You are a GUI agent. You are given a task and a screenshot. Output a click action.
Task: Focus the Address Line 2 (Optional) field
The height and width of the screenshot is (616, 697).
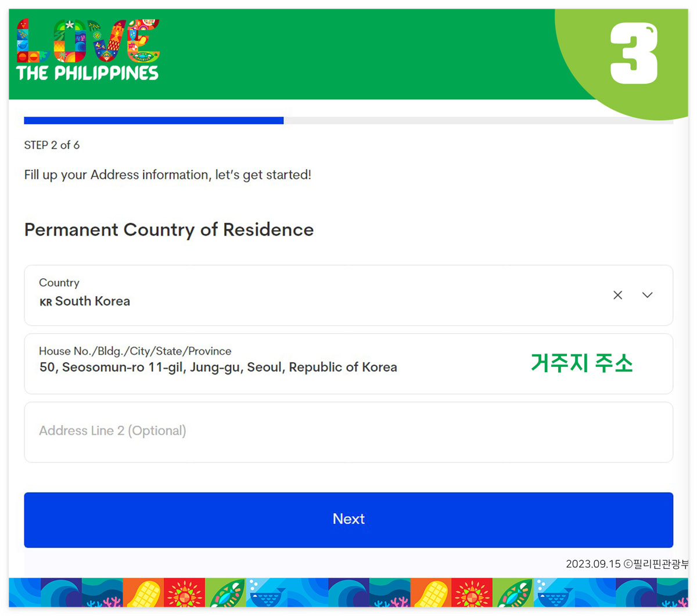click(x=348, y=432)
